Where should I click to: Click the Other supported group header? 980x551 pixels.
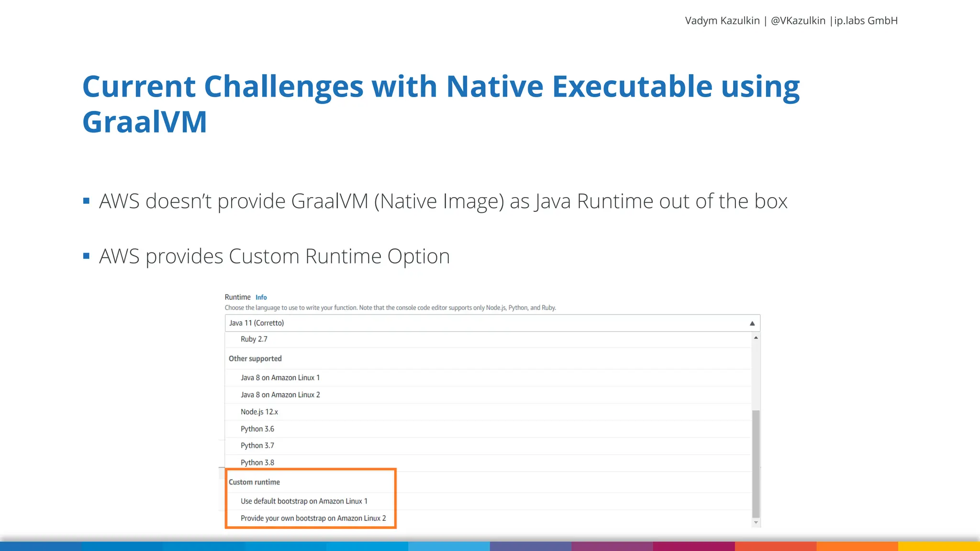pos(255,359)
